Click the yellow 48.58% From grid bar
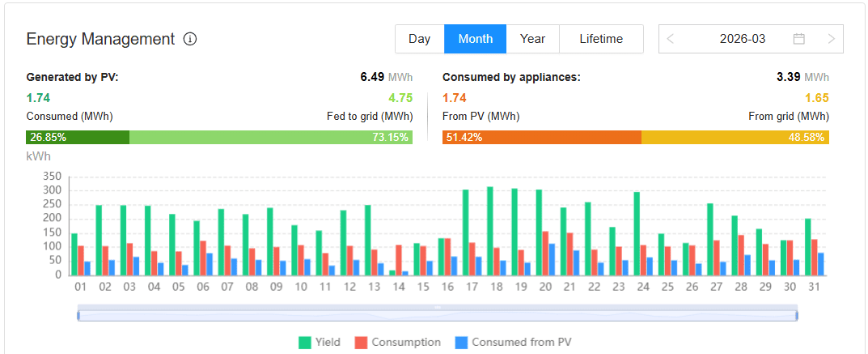This screenshot has height=354, width=868. pos(735,138)
